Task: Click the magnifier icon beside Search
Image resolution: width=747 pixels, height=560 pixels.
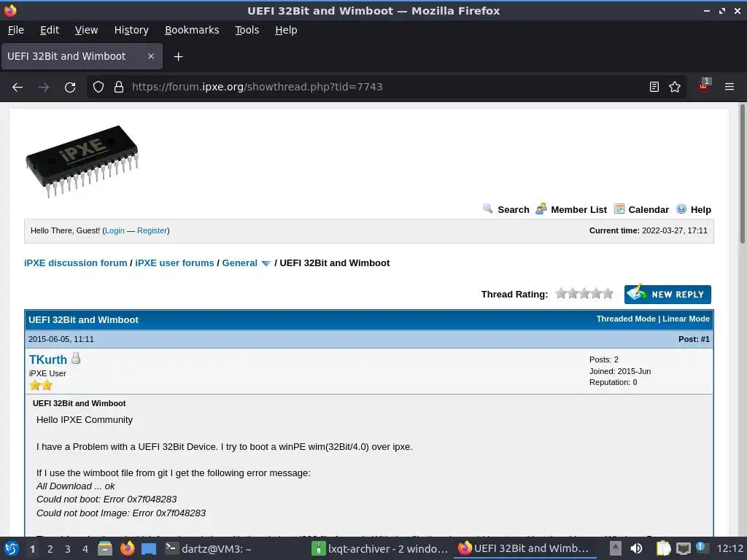Action: [x=487, y=209]
